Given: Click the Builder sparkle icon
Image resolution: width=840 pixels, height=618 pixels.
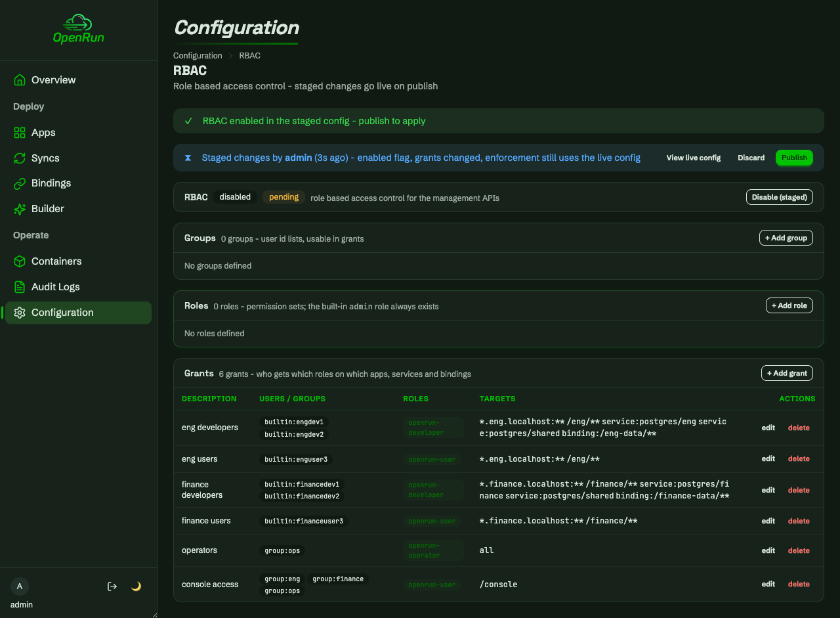Looking at the screenshot, I should tap(20, 209).
